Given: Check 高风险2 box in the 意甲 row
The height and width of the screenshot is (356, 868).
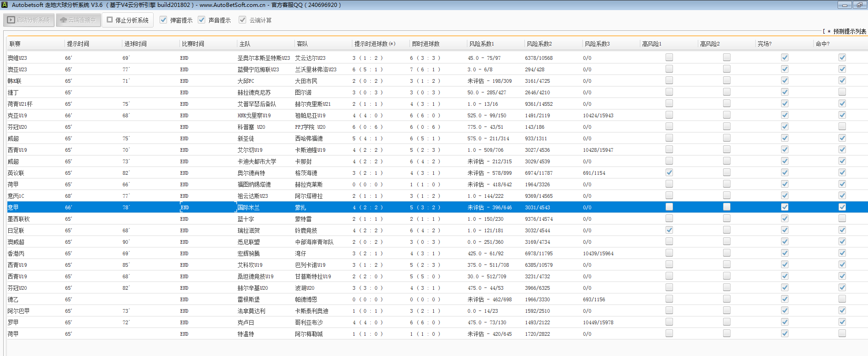Looking at the screenshot, I should click(x=727, y=207).
